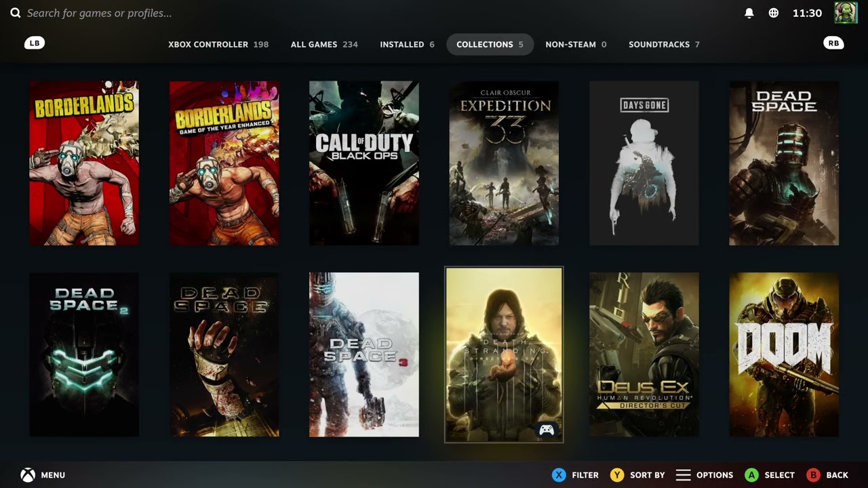Open the Days Gone cover
Viewport: 868px width, 488px height.
click(644, 163)
